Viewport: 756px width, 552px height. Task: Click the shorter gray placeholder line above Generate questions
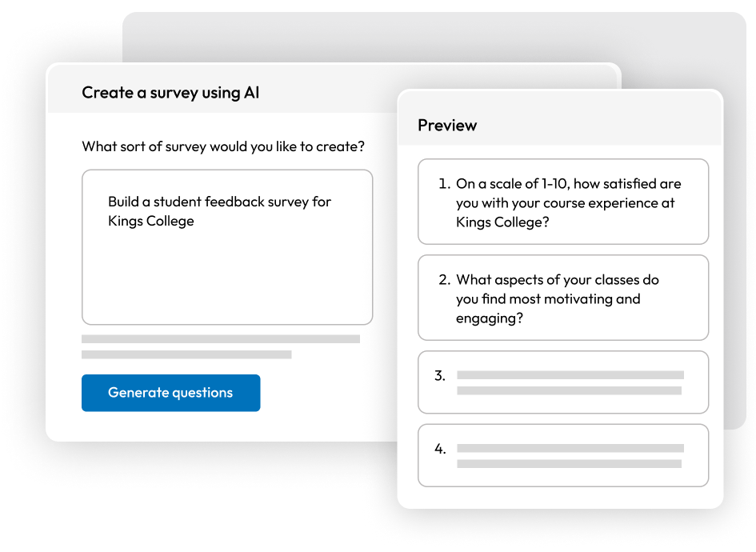[x=186, y=354]
